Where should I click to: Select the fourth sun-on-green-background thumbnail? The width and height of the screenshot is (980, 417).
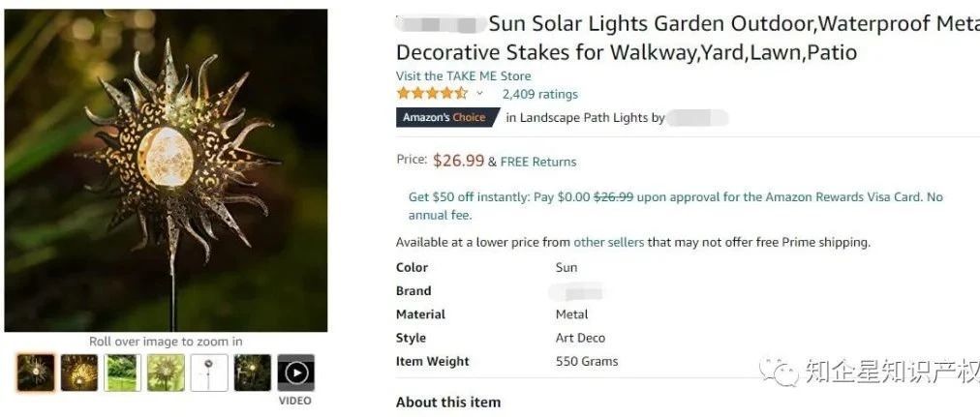point(166,372)
